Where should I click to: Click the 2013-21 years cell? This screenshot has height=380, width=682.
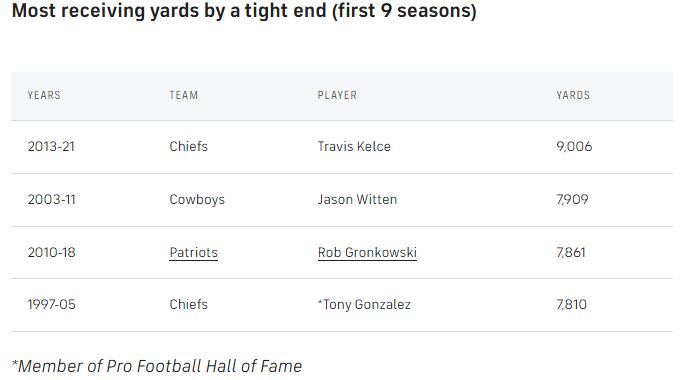tap(51, 147)
